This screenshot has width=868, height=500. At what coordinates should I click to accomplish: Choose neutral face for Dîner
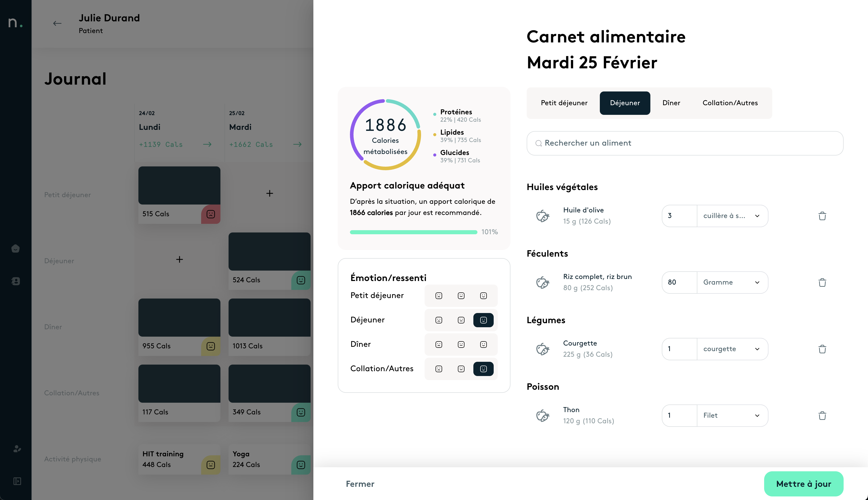coord(461,345)
